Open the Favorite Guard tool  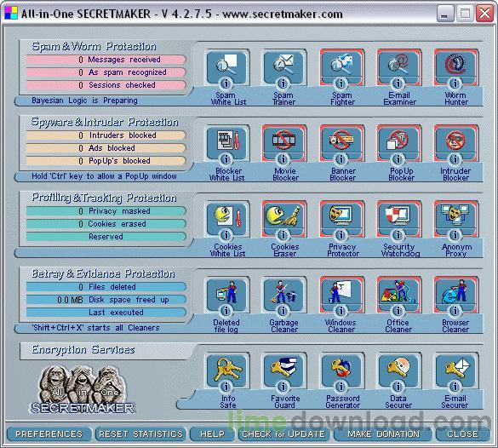(x=283, y=369)
